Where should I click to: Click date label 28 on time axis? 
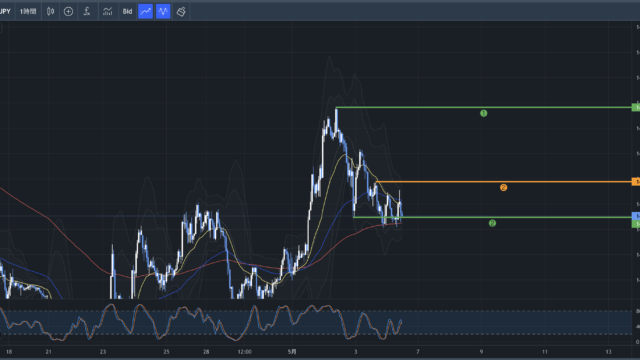coord(206,351)
